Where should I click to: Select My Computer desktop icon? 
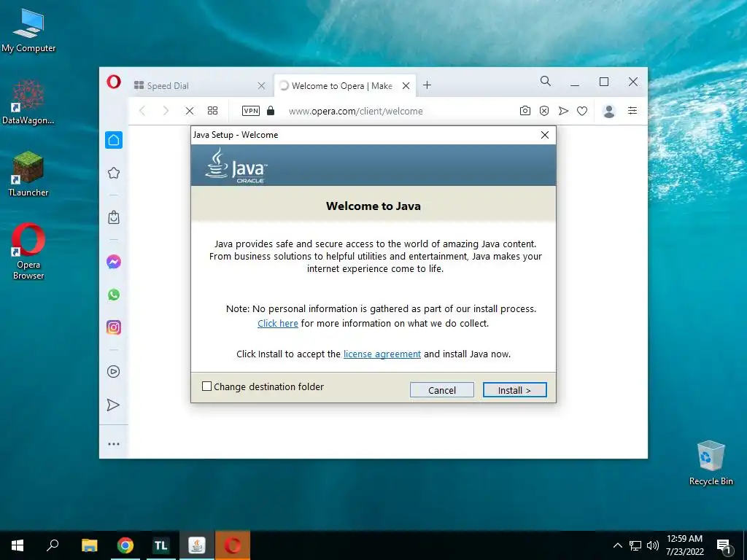pos(28,31)
